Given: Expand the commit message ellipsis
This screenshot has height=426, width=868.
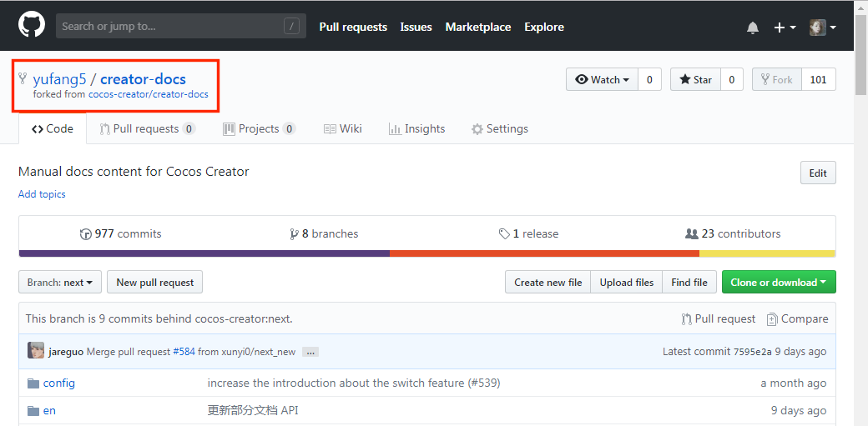Looking at the screenshot, I should click(310, 352).
